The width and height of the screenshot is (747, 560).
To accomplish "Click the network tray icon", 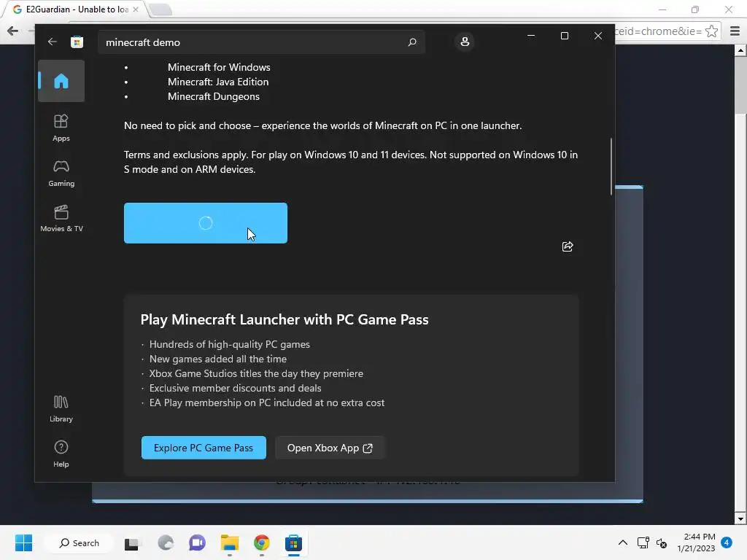I will tap(643, 542).
